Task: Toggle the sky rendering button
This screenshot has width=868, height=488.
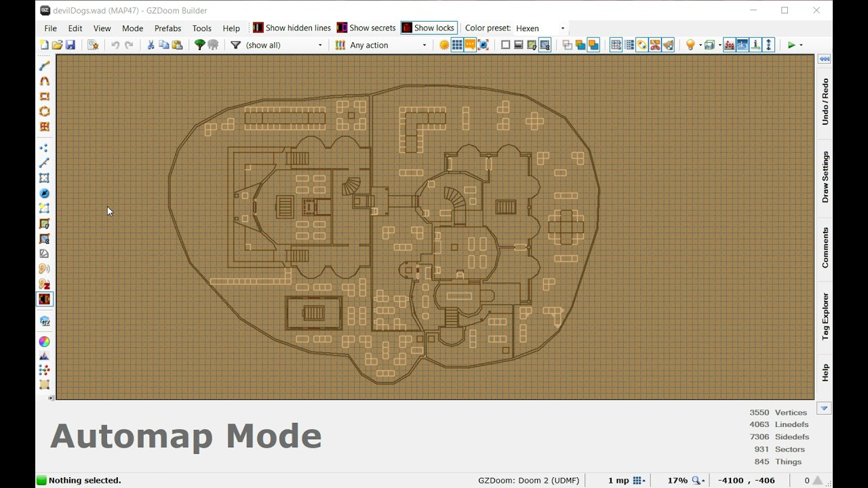Action: point(742,45)
